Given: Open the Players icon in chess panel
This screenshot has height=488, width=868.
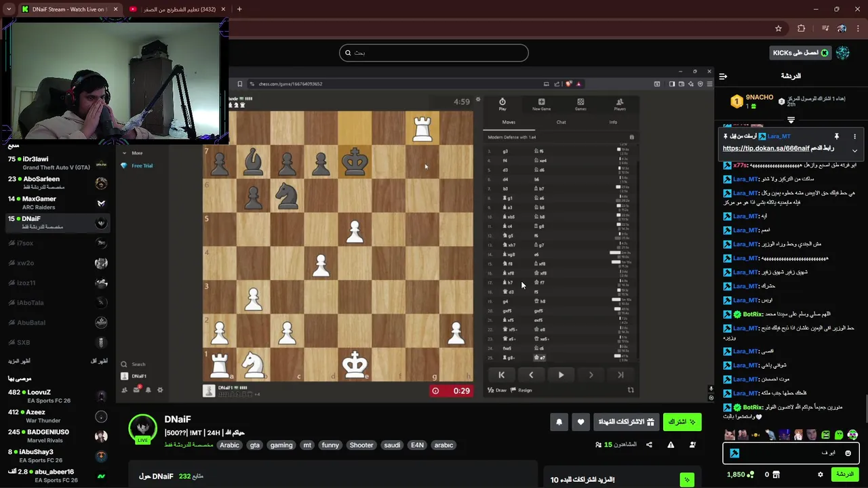Looking at the screenshot, I should 619,104.
